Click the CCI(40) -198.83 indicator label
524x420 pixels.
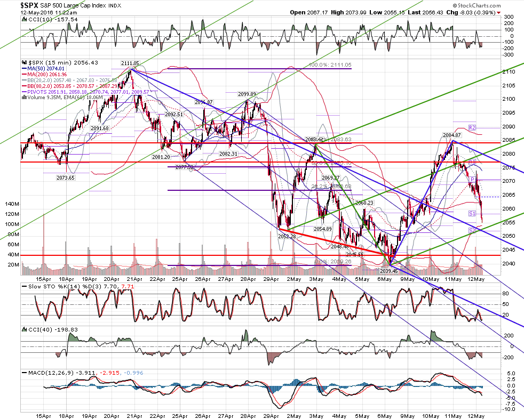pos(53,329)
